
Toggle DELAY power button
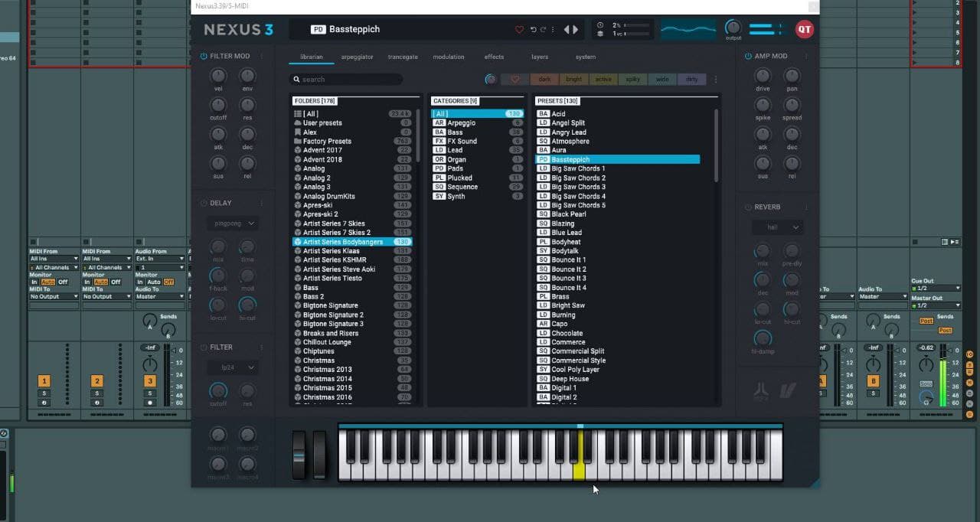coord(203,203)
